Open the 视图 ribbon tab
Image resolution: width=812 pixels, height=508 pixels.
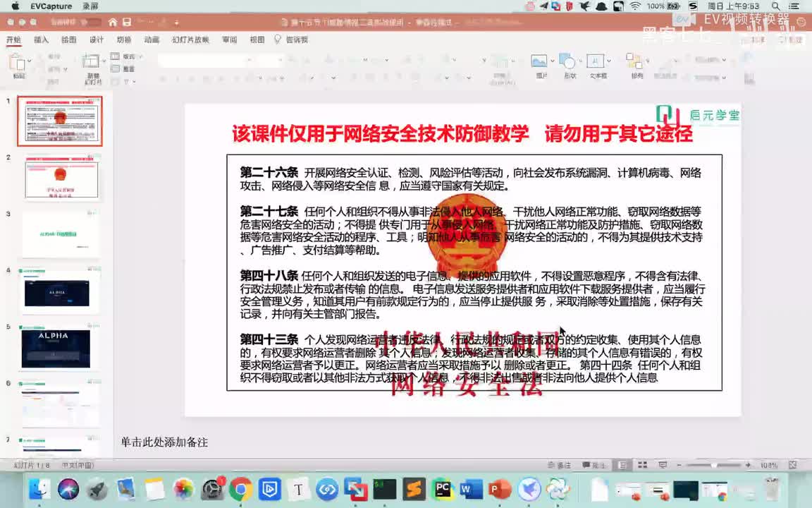click(x=257, y=40)
